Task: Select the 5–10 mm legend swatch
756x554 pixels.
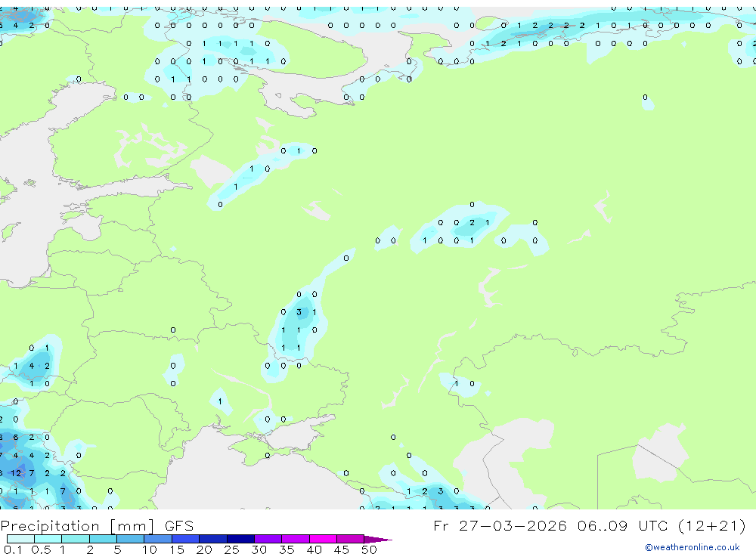Action: (x=131, y=539)
